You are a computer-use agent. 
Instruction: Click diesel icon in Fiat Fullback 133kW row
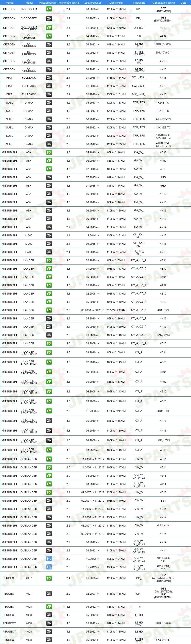point(49,94)
